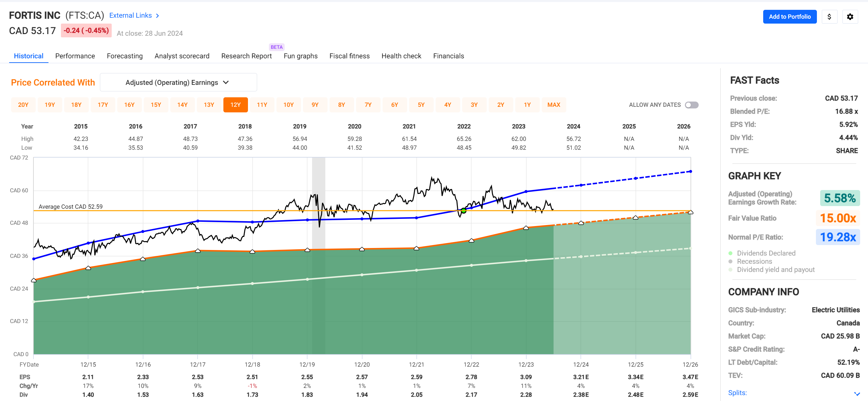Toggle the ALLOW ANY DATES switch
This screenshot has width=868, height=401.
[x=691, y=105]
